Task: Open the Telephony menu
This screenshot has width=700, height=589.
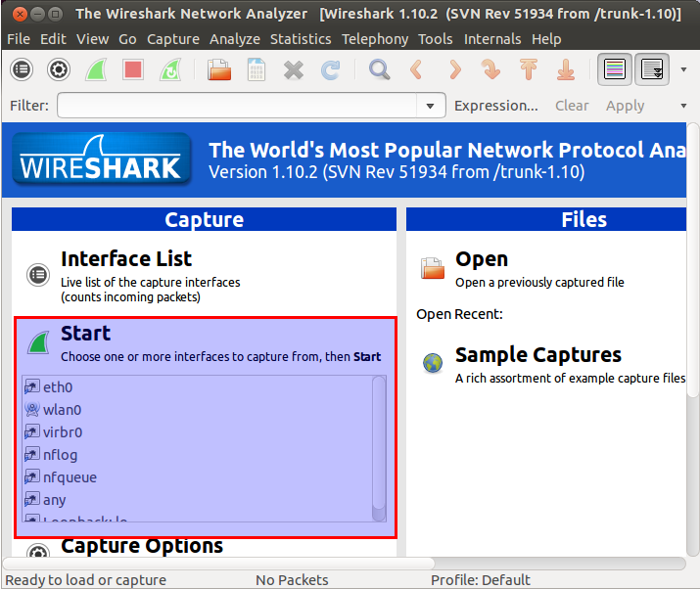Action: (x=375, y=39)
